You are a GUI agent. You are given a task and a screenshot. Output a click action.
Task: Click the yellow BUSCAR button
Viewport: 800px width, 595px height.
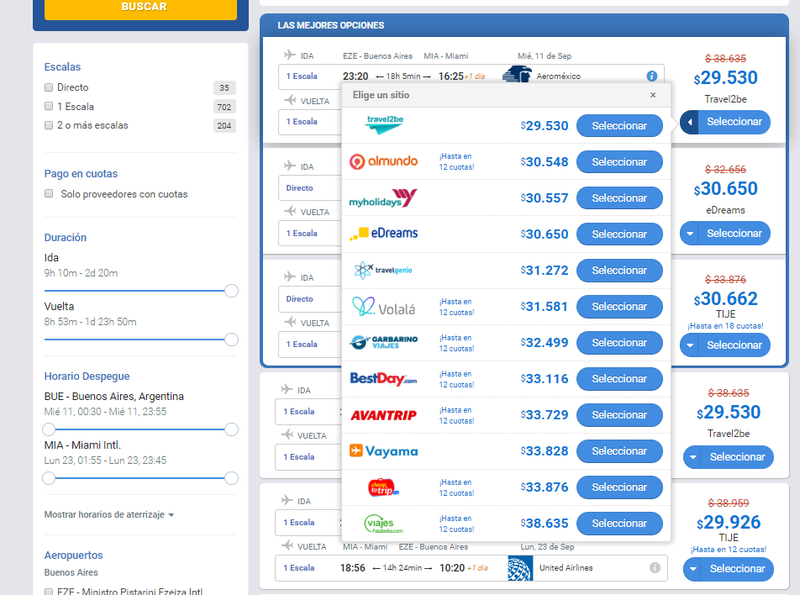(141, 8)
